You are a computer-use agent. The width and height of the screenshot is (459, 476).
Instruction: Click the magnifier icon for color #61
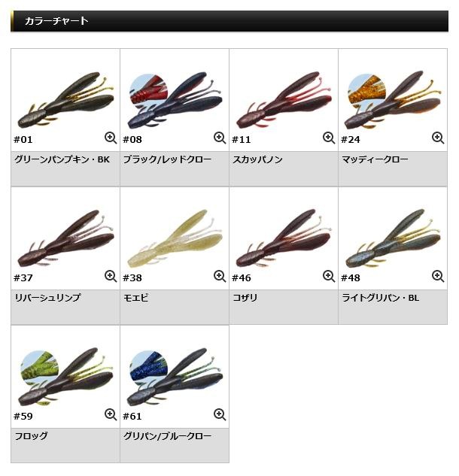tap(220, 414)
